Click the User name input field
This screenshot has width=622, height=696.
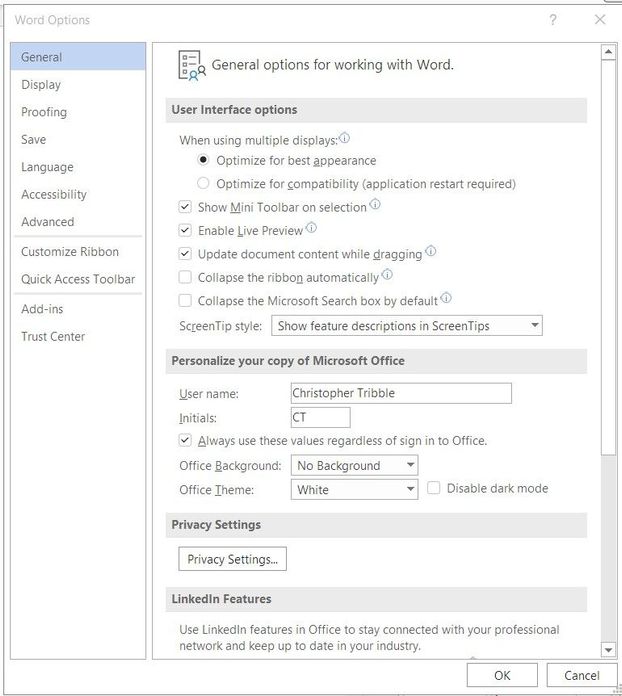pos(401,393)
